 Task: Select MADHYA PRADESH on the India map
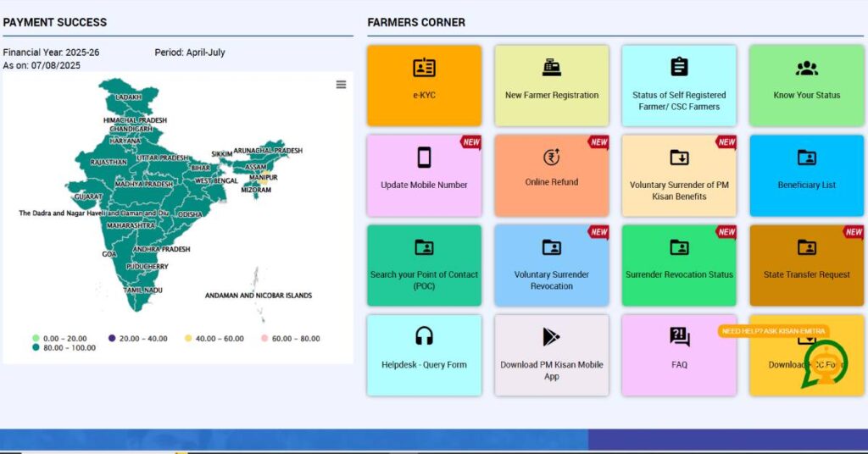click(x=144, y=184)
